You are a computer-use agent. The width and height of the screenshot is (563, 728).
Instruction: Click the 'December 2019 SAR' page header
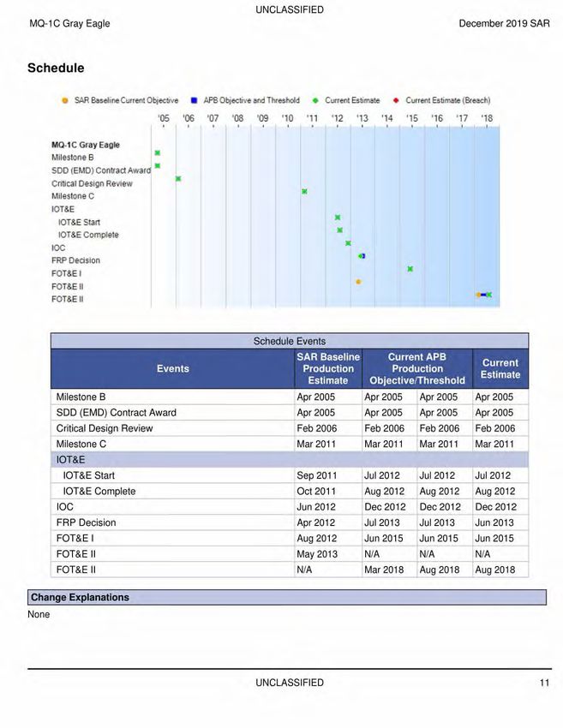click(x=504, y=24)
